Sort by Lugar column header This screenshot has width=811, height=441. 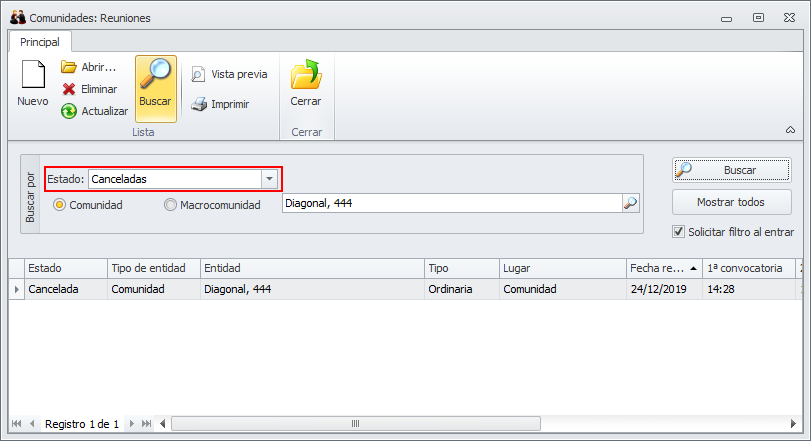click(563, 268)
